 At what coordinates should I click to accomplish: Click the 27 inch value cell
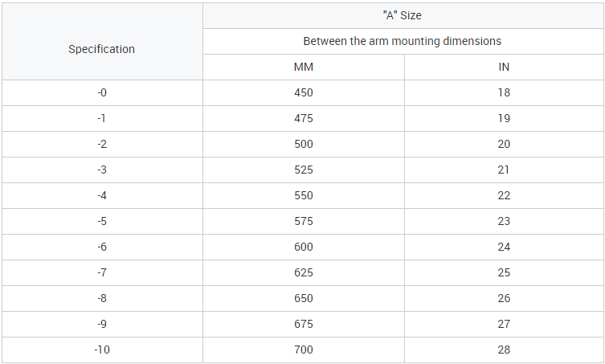(x=504, y=324)
